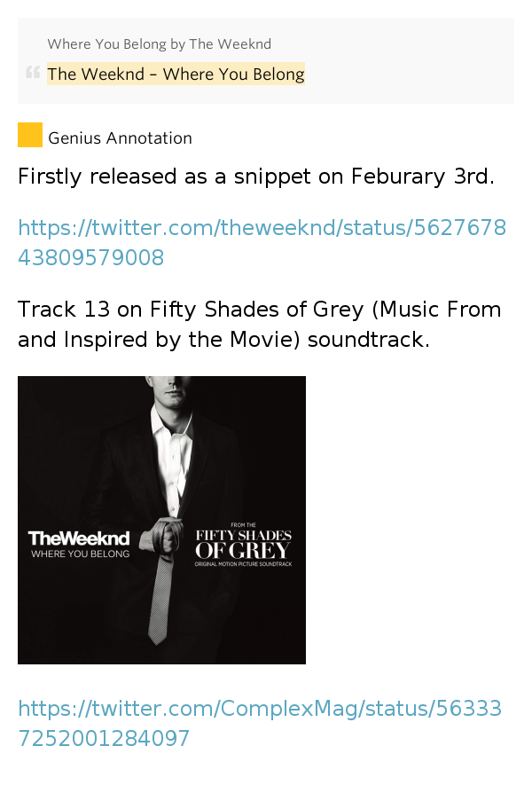Click "FIFTY SHADES OF GREY" title on cover

(243, 543)
